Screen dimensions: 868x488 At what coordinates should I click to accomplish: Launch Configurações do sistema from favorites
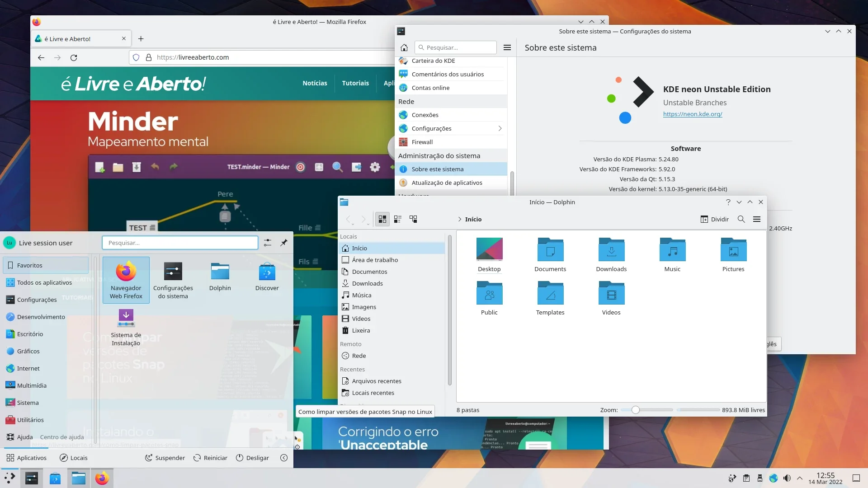[x=173, y=280]
